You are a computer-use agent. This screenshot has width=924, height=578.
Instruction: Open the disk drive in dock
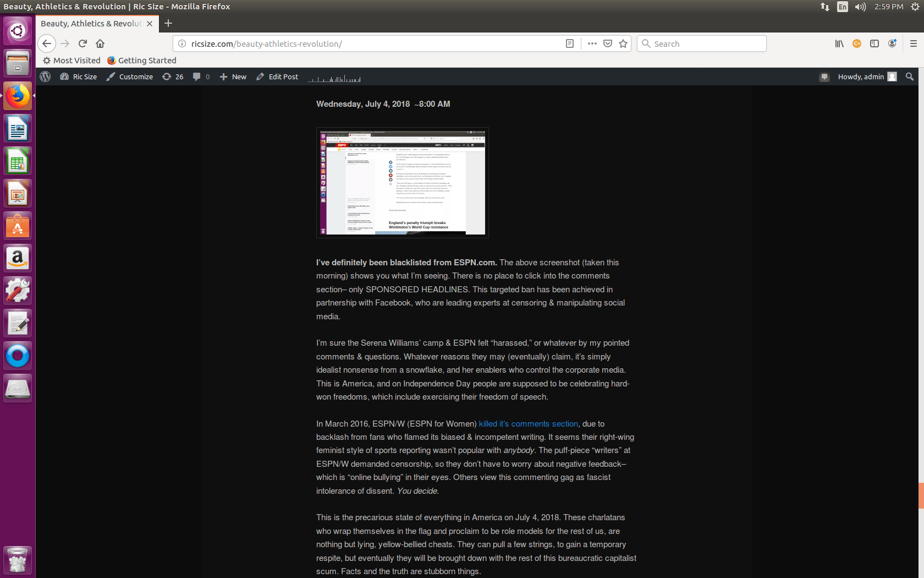pos(18,388)
